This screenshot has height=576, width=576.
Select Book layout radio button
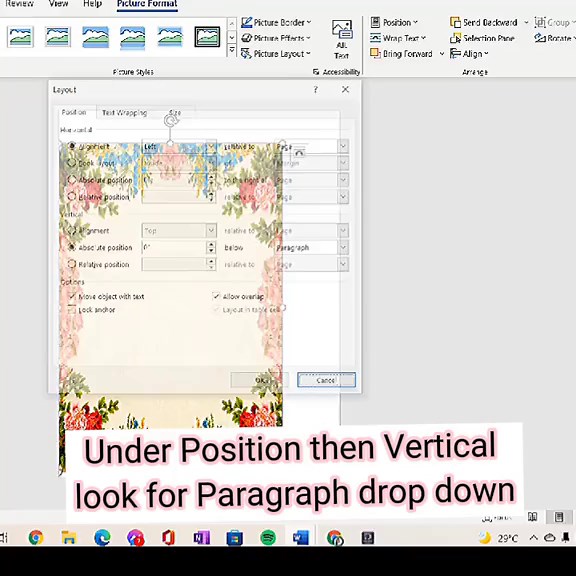(x=72, y=163)
